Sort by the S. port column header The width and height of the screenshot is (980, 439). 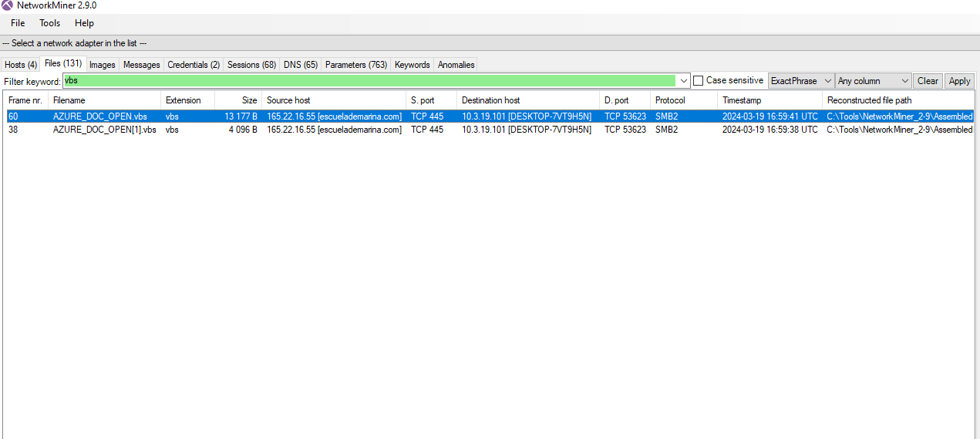431,100
